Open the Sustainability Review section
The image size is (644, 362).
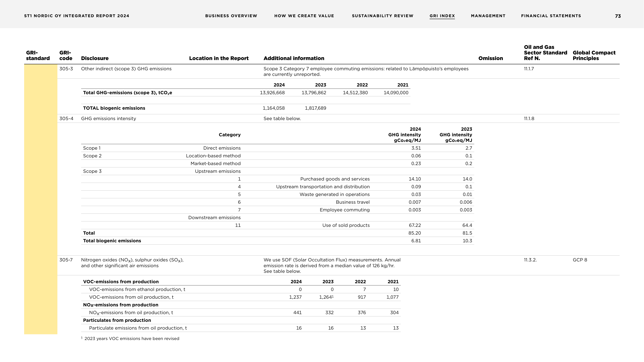(x=382, y=16)
